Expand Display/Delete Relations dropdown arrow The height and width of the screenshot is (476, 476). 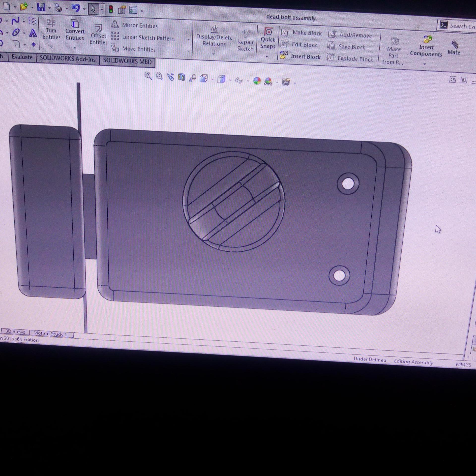tap(213, 54)
